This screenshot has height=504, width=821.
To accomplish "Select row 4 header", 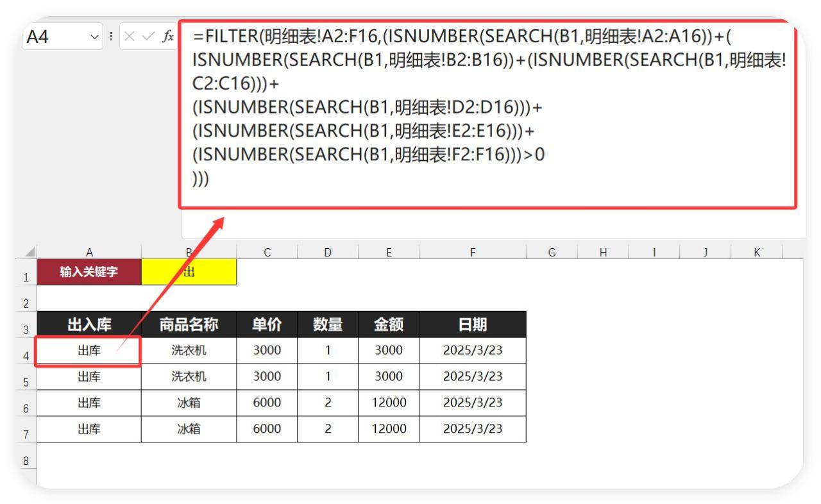I will 27,351.
